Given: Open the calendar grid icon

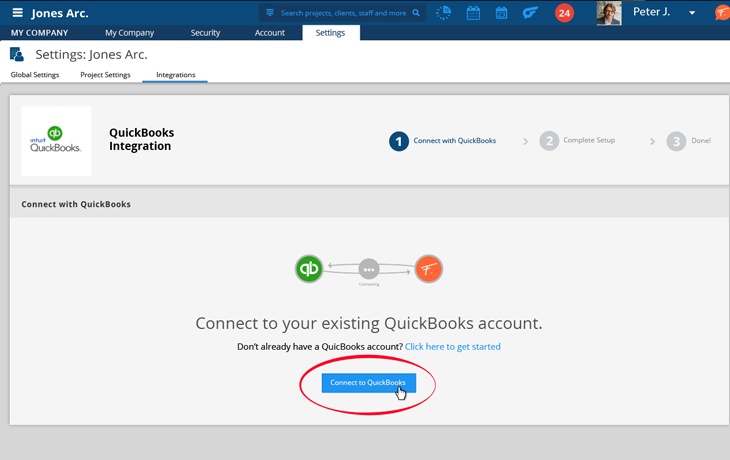Looking at the screenshot, I should pyautogui.click(x=473, y=13).
